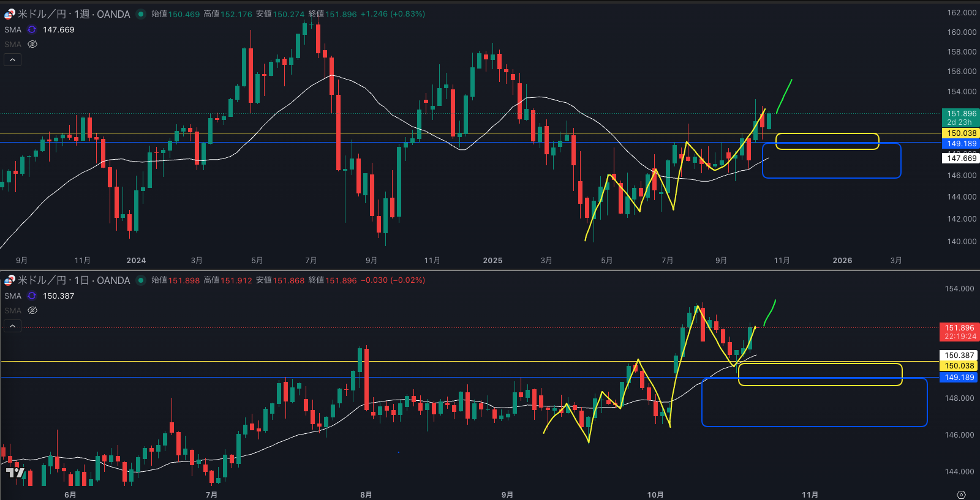Click the purple SMA refresh icon on daily chart

(x=32, y=296)
